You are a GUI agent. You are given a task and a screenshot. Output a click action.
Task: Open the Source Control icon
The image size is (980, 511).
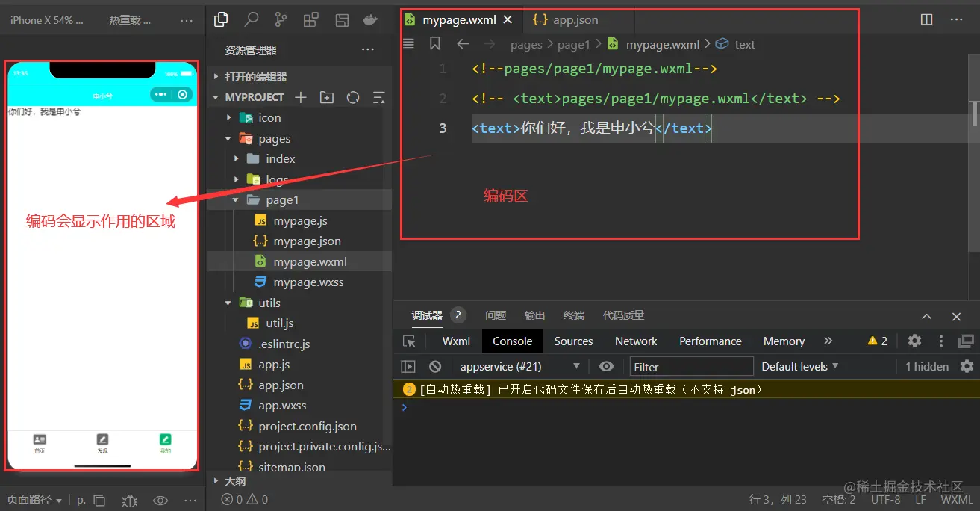pos(281,20)
